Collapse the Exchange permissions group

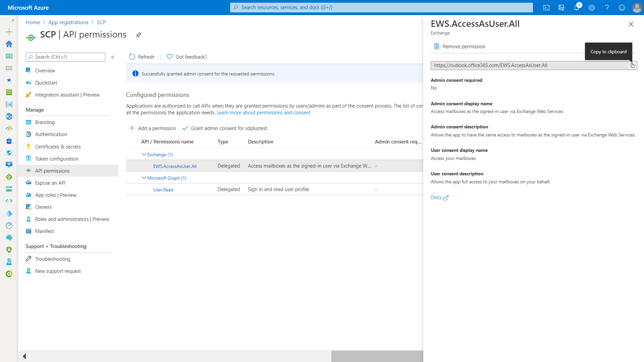click(x=144, y=155)
